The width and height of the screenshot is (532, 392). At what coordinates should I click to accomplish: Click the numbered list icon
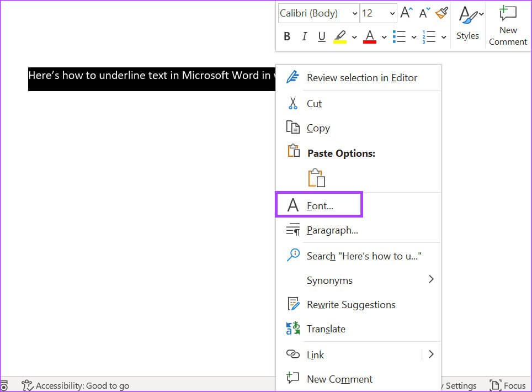429,37
